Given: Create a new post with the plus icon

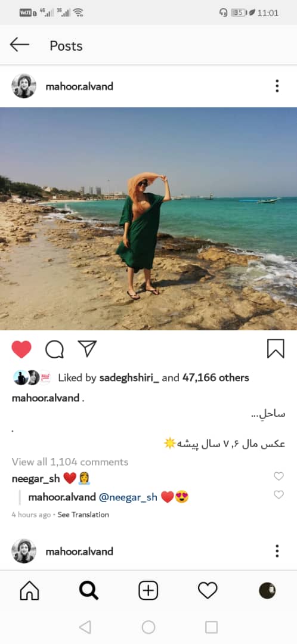Looking at the screenshot, I should (148, 590).
